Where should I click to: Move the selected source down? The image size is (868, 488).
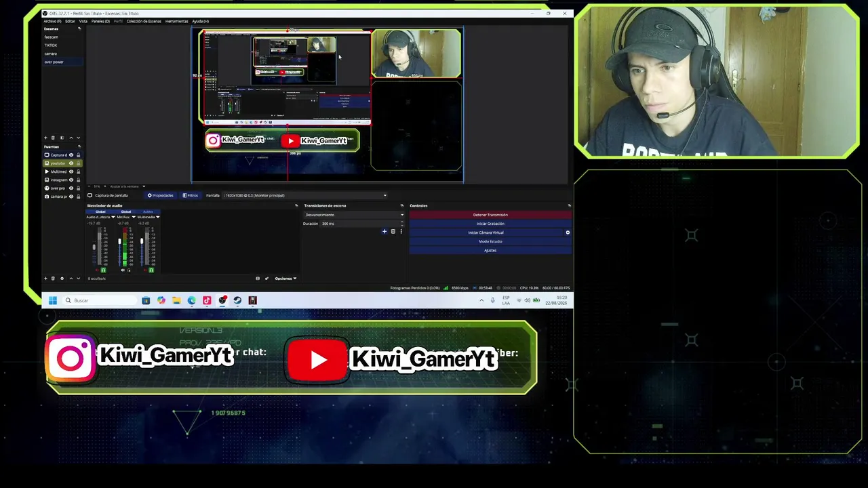pyautogui.click(x=78, y=279)
